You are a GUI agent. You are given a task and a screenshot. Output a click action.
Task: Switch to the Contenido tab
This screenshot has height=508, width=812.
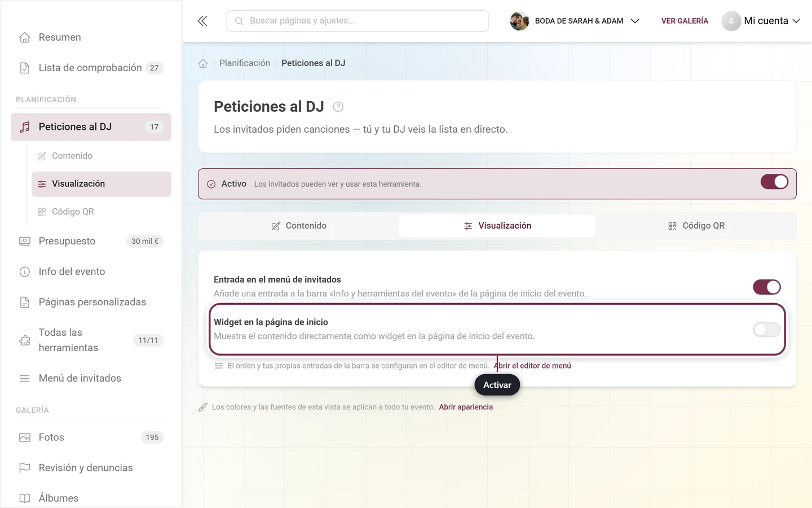(299, 226)
